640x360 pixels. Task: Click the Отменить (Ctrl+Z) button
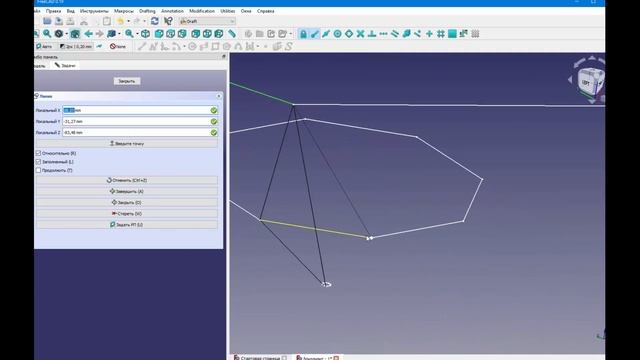click(127, 180)
